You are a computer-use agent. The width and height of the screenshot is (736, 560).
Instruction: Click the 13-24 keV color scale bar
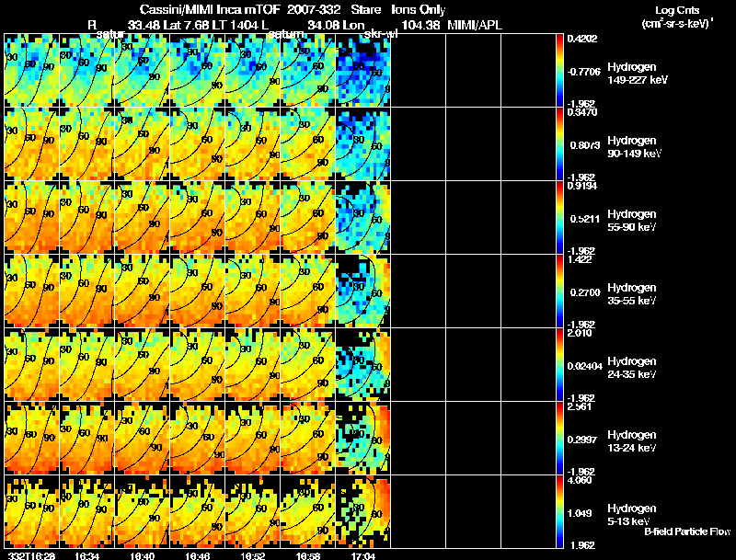point(559,439)
